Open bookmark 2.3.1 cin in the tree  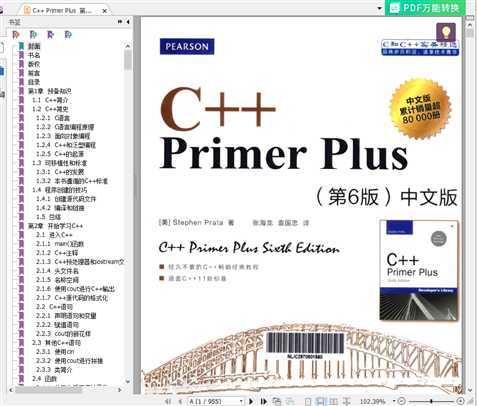pos(55,352)
